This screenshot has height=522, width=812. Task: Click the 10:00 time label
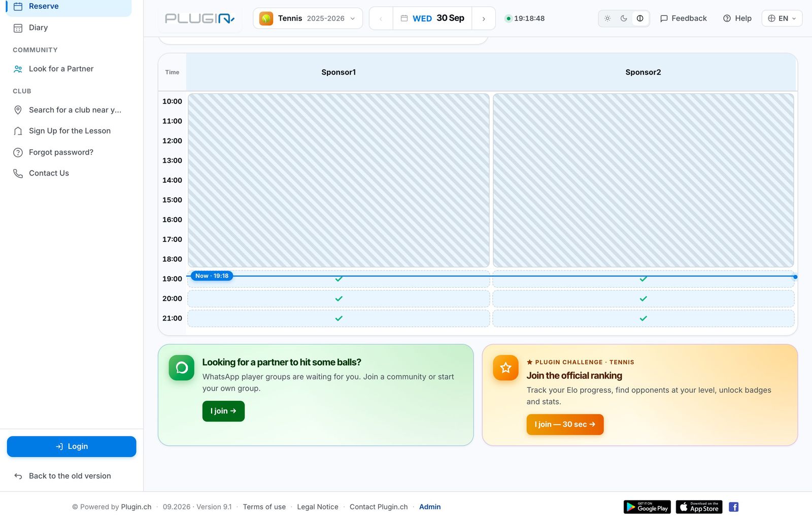pos(172,101)
